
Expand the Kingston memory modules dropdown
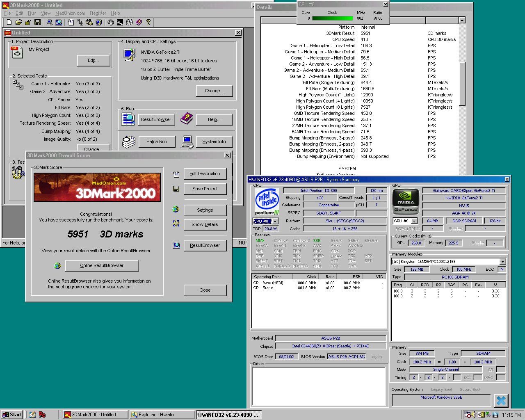pos(502,261)
